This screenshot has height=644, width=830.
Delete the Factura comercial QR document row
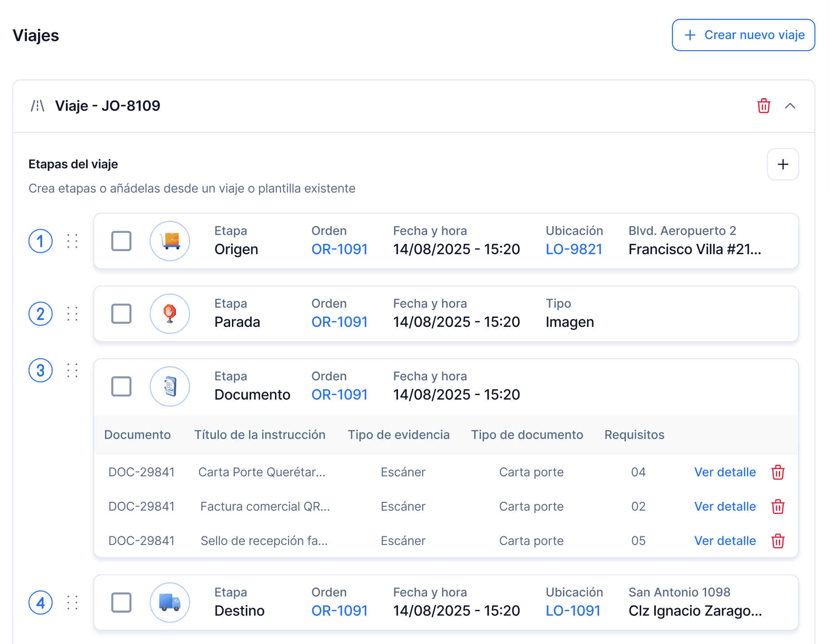pyautogui.click(x=778, y=507)
